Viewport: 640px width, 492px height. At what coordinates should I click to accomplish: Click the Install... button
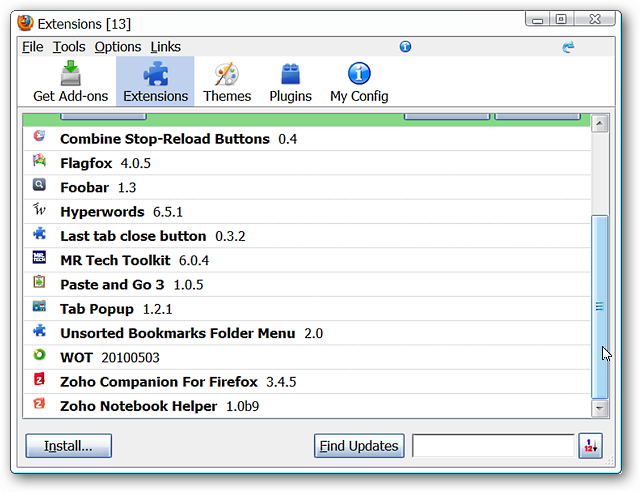pos(69,446)
